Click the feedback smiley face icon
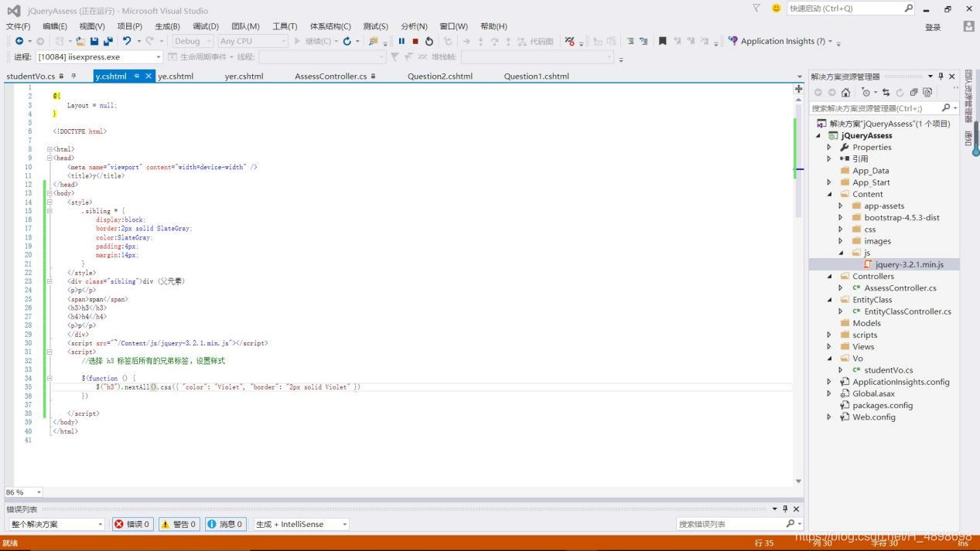This screenshot has width=980, height=551. pyautogui.click(x=776, y=8)
